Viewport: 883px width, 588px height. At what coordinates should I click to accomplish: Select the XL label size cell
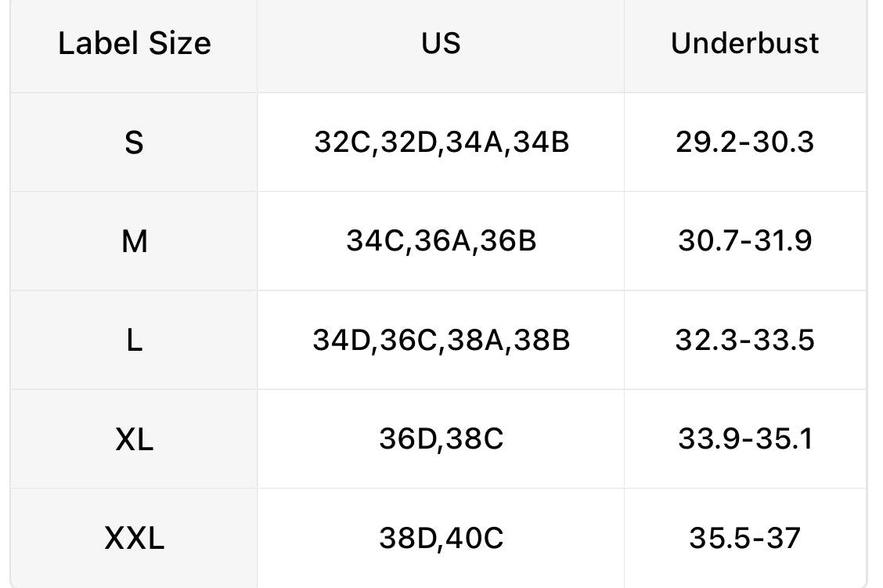pos(134,439)
